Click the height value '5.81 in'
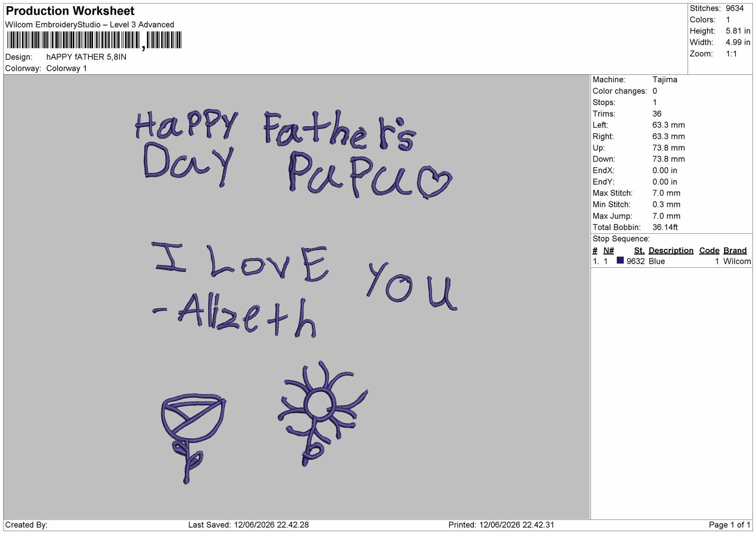The height and width of the screenshot is (534, 756). 738,31
